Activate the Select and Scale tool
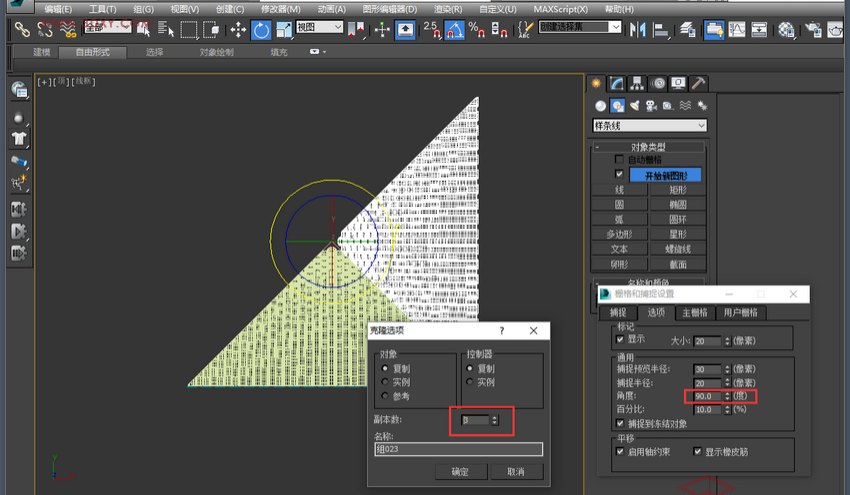 tap(284, 29)
